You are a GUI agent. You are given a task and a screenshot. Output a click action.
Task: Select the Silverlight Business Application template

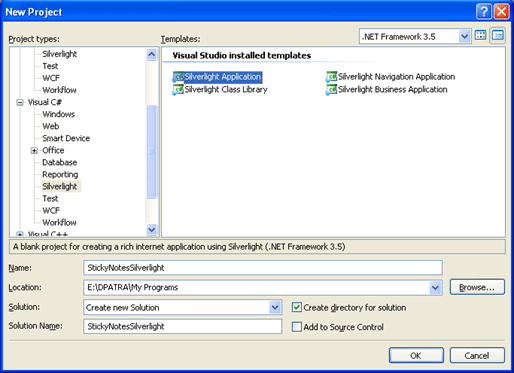387,89
